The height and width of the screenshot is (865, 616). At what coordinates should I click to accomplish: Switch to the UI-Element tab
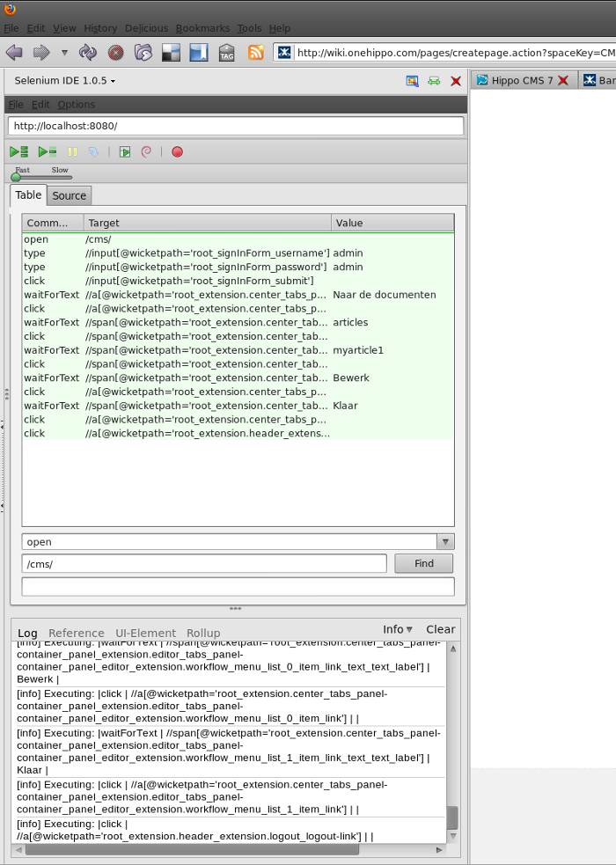pyautogui.click(x=145, y=634)
